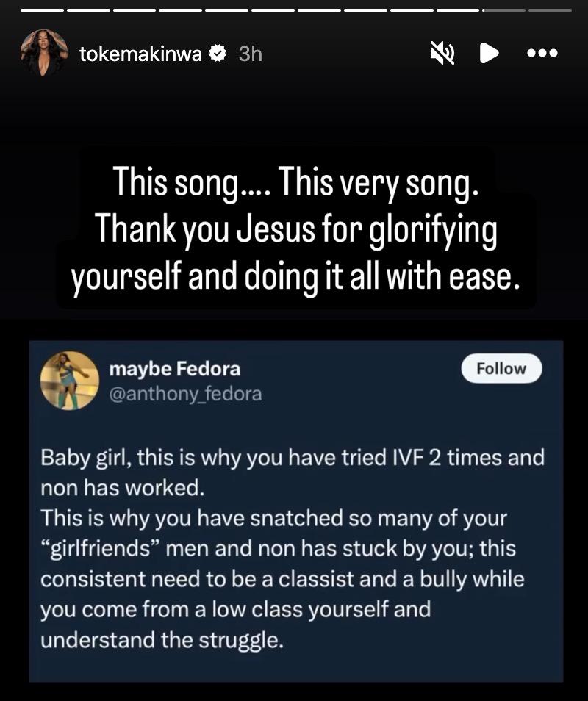Click the 3h story timestamp

[251, 54]
